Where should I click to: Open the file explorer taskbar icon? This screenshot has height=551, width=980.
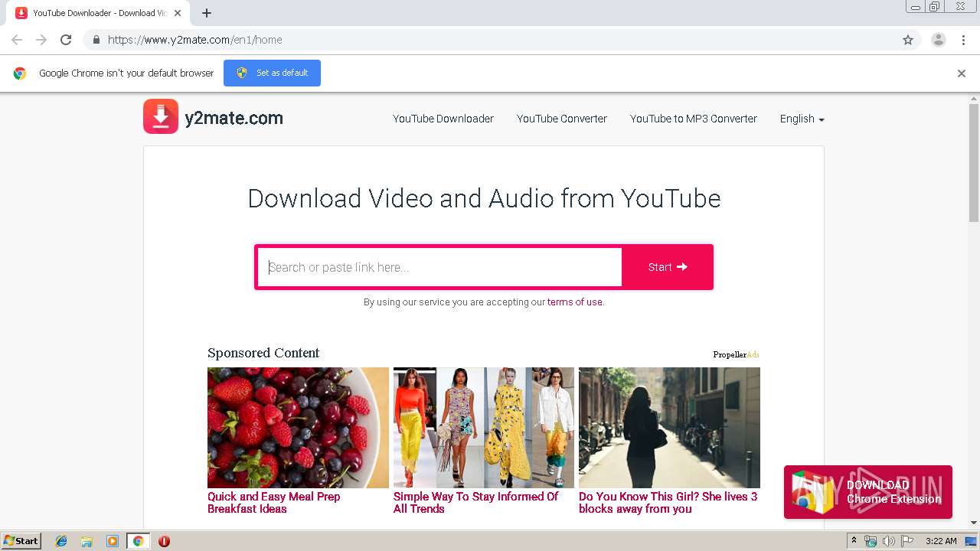point(87,541)
